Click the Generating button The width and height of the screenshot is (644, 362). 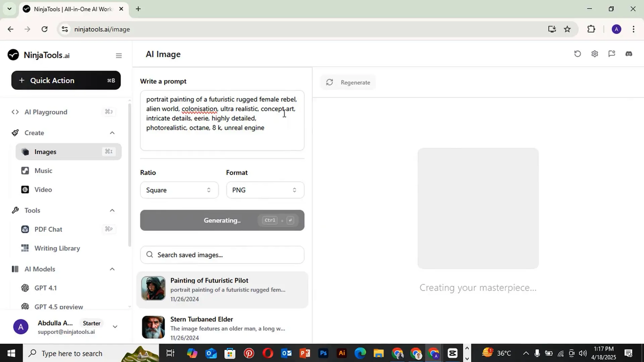pos(222,220)
